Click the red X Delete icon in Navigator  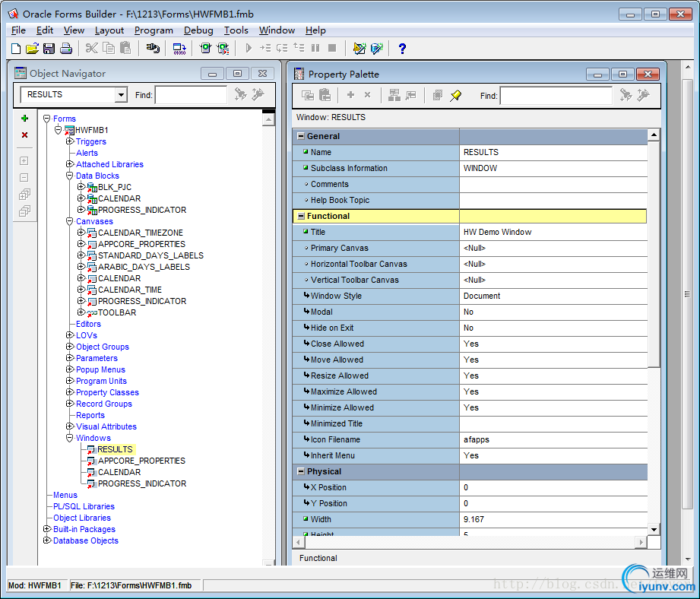pos(24,135)
